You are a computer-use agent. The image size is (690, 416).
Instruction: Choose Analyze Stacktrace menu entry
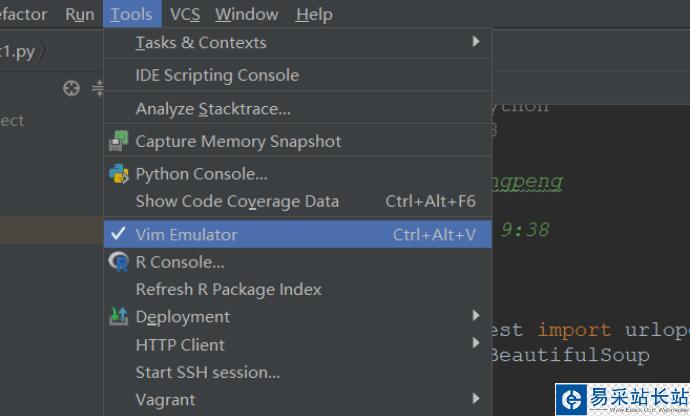pos(213,108)
